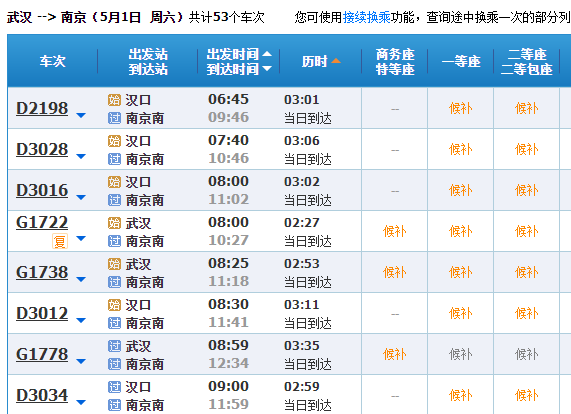Expand stop details arrow for G1722
Image resolution: width=571 pixels, height=414 pixels.
click(81, 238)
